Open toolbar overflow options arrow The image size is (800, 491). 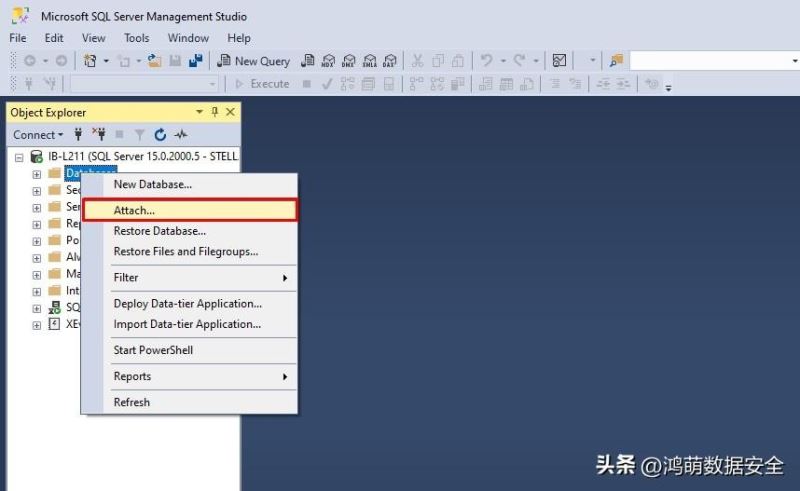(x=668, y=88)
